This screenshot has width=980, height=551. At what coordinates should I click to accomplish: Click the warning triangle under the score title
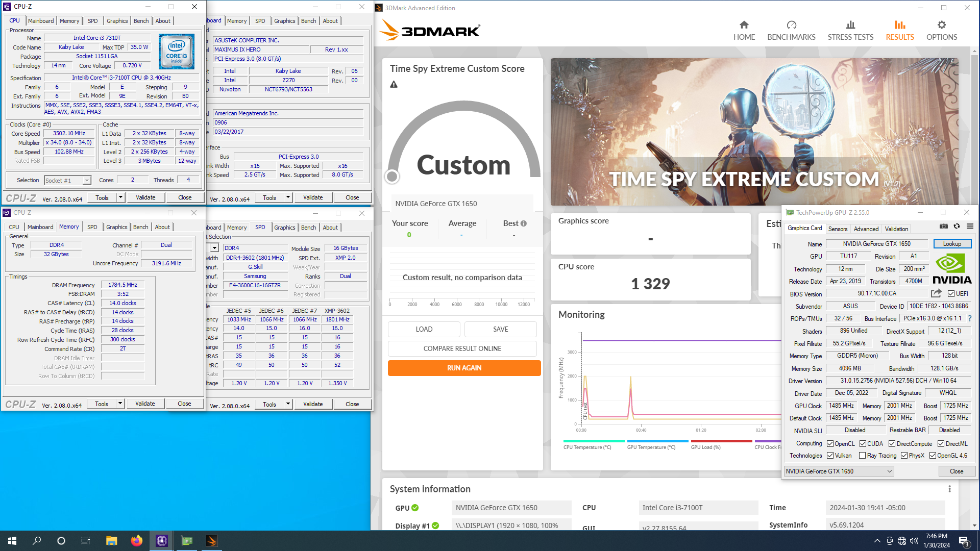pos(394,84)
